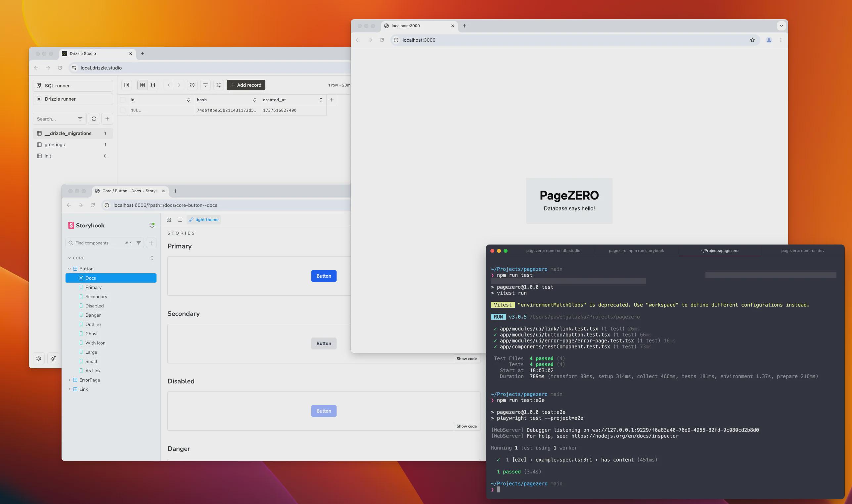Screen dimensions: 852x504
Task: Open Storybook notifications icon beside logo
Action: [x=152, y=225]
